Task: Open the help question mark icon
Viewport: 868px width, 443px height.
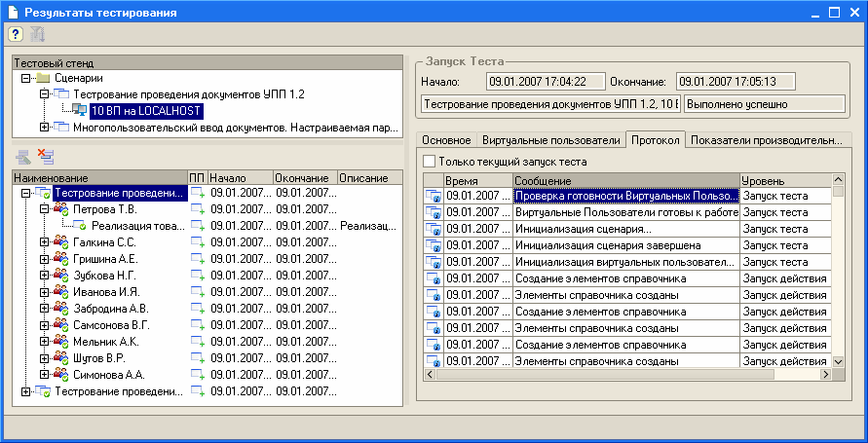Action: tap(16, 34)
